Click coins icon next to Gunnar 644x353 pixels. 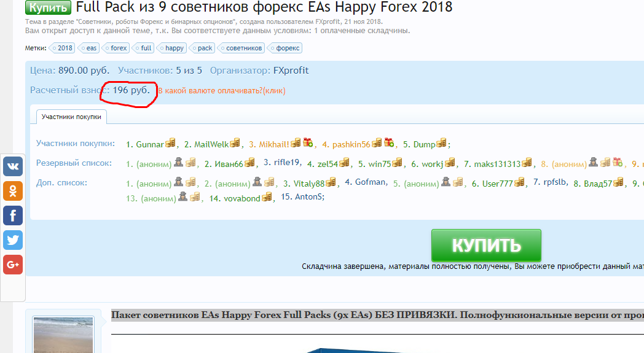170,143
